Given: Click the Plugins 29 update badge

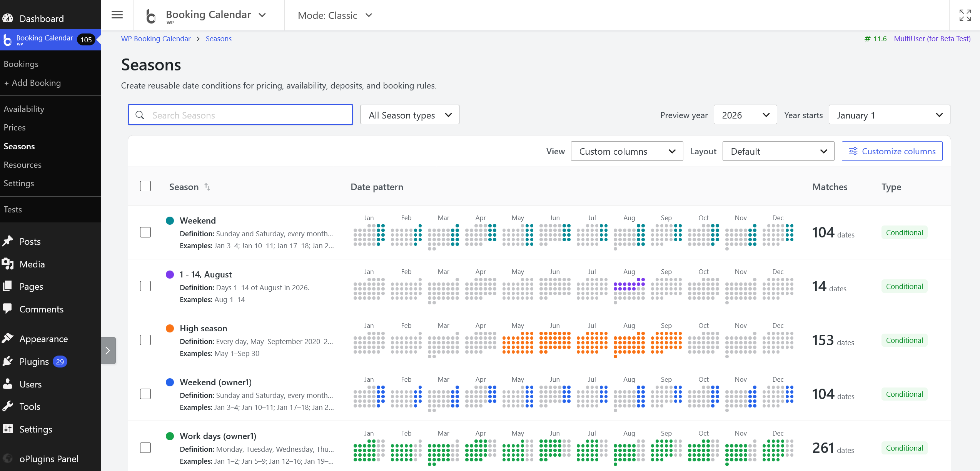Looking at the screenshot, I should point(60,362).
